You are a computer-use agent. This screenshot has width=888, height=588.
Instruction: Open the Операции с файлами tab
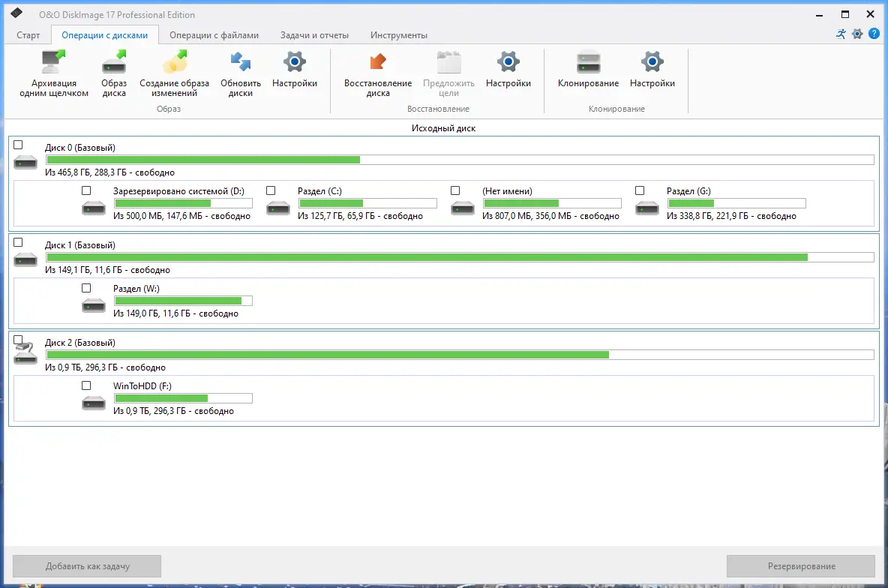pos(214,35)
